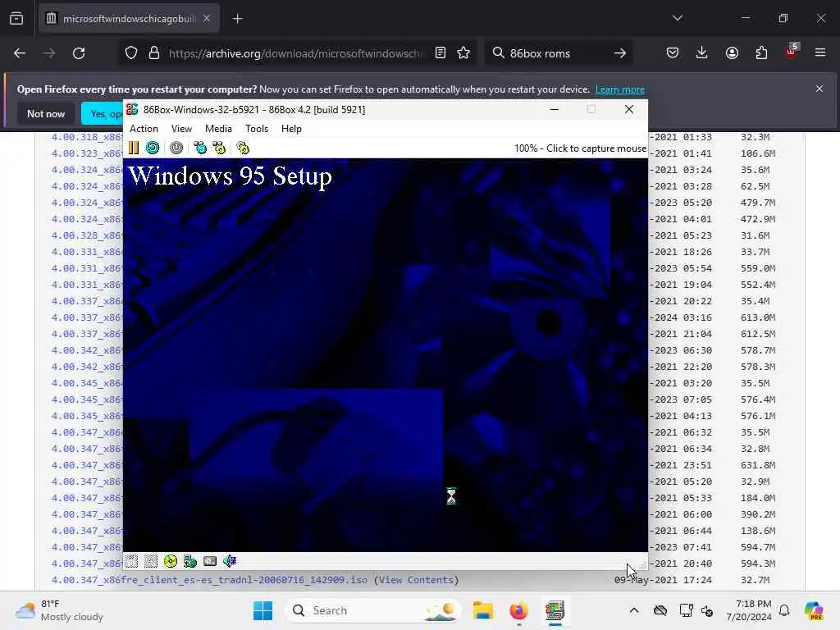Click the hard reset icon in 86Box toolbar
Screen dimensions: 840x630
coord(153,148)
